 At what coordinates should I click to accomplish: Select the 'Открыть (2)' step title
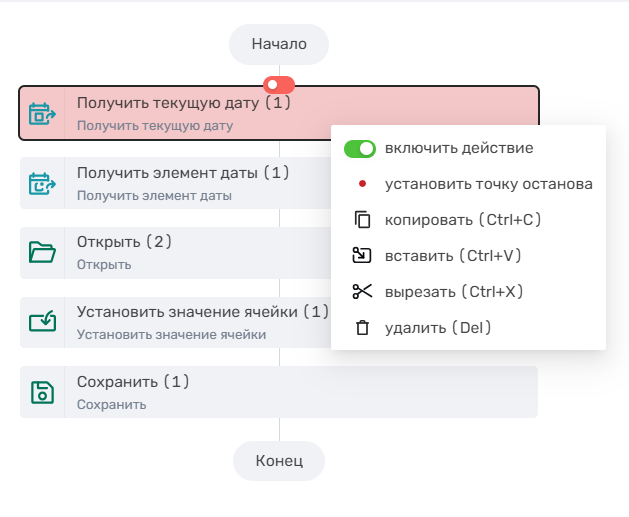[125, 242]
